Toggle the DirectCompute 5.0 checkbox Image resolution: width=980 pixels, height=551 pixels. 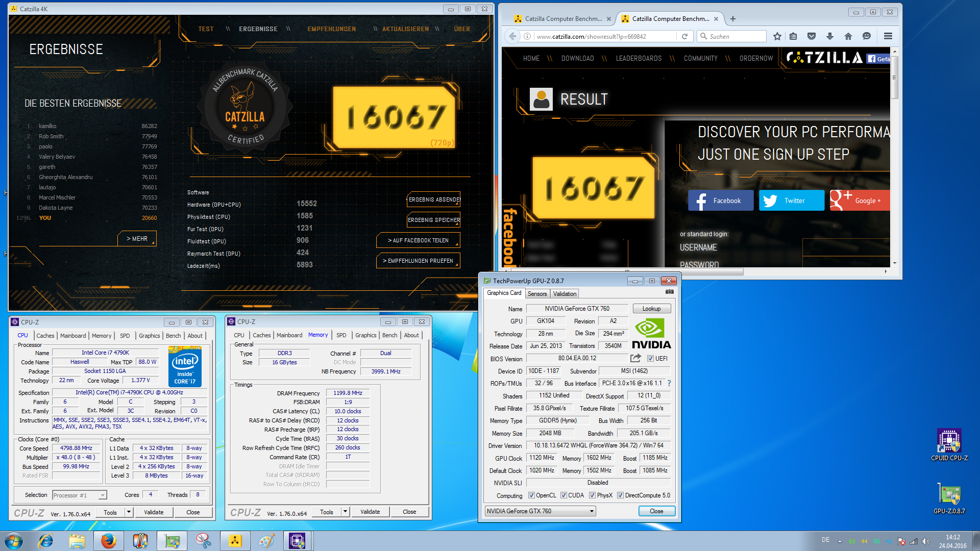(620, 495)
